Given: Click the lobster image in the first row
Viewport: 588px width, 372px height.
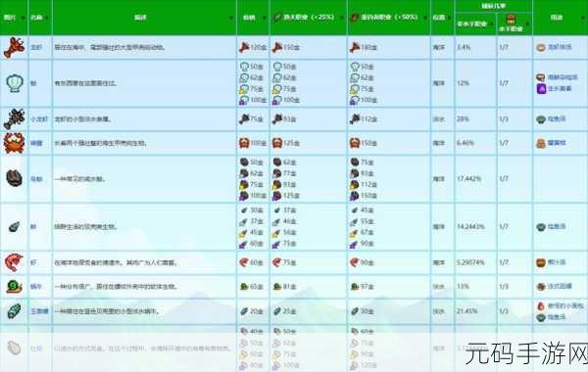Looking at the screenshot, I should [15, 48].
